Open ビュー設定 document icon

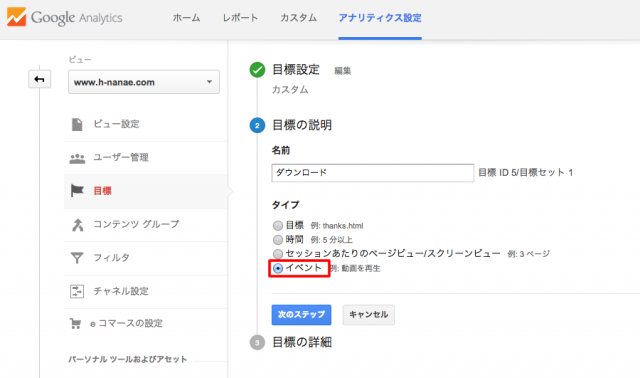tap(77, 124)
